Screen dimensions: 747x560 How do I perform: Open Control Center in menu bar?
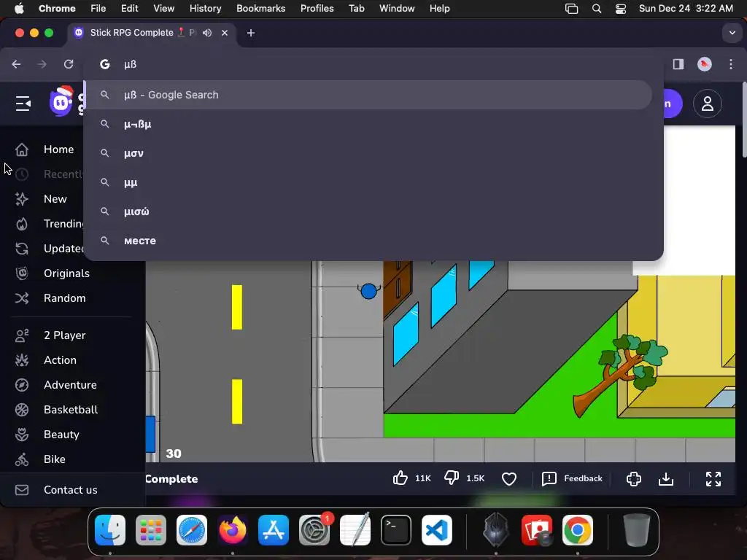[620, 9]
